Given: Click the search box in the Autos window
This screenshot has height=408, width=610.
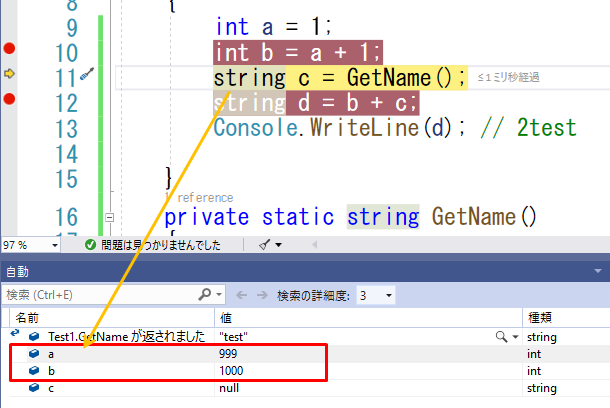Looking at the screenshot, I should click(x=100, y=295).
